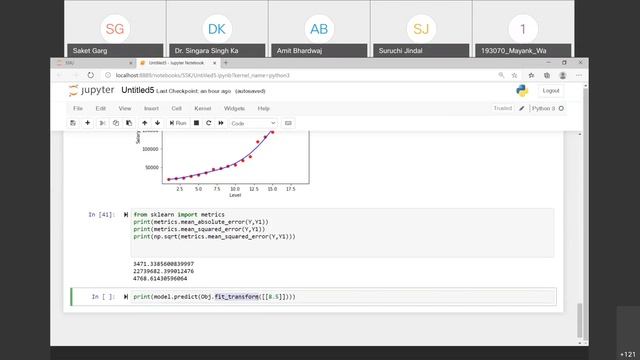Image resolution: width=640 pixels, height=360 pixels.
Task: Cut selected cells with scissors icon
Action: (102, 123)
